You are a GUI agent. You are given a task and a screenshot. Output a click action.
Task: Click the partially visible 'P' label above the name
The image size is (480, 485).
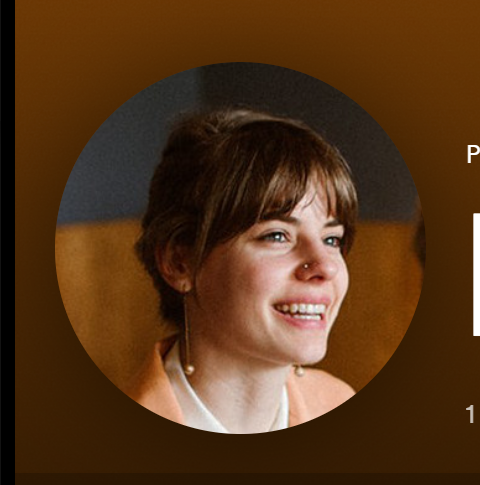[473, 155]
